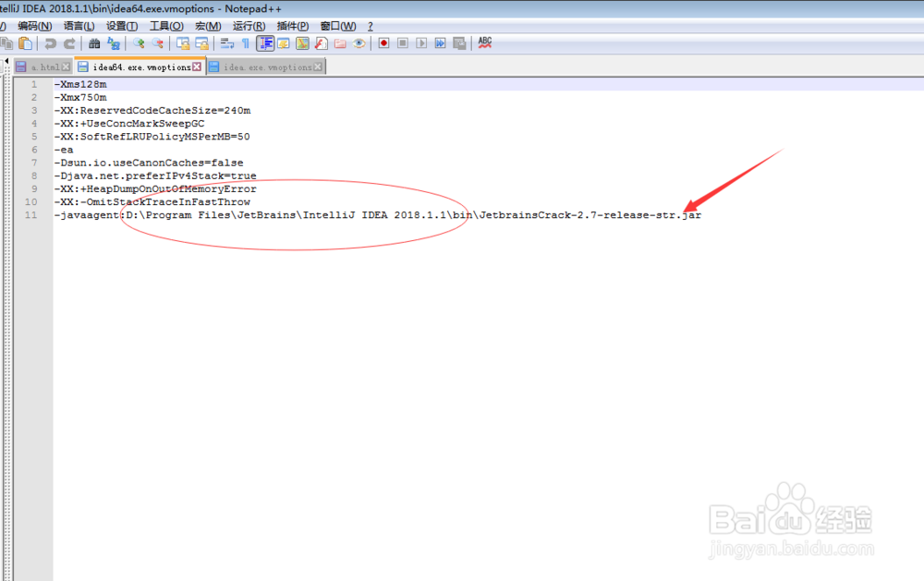
Task: Open the 宏(M) macro menu
Action: click(208, 26)
